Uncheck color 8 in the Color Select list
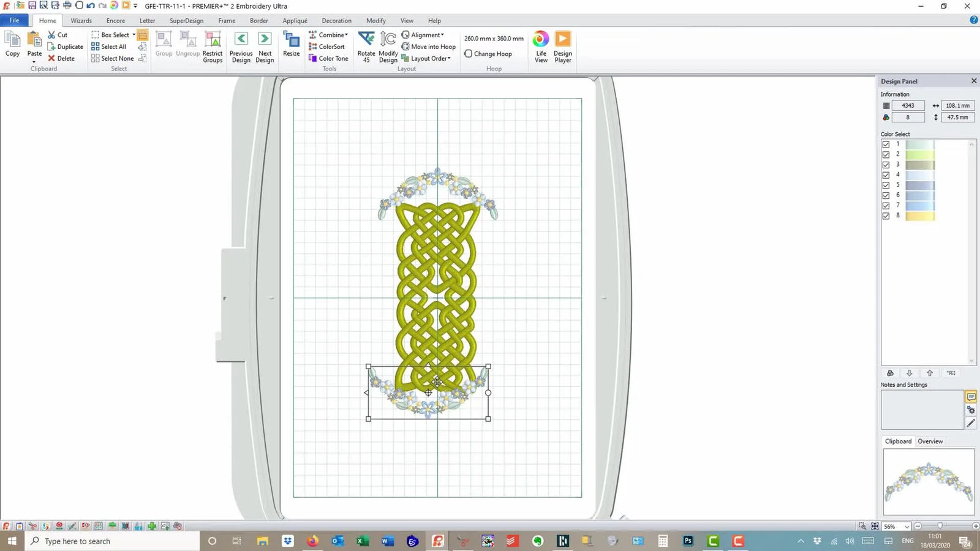 pos(886,215)
